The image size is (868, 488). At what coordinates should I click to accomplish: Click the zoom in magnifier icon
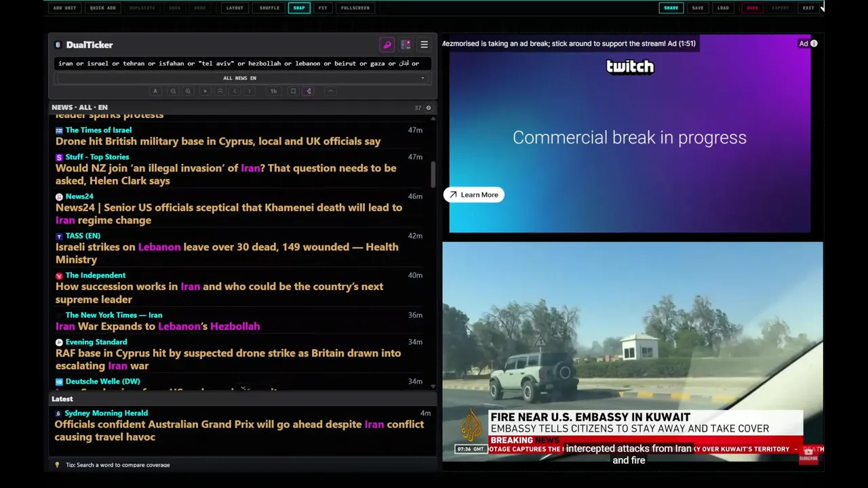(188, 91)
